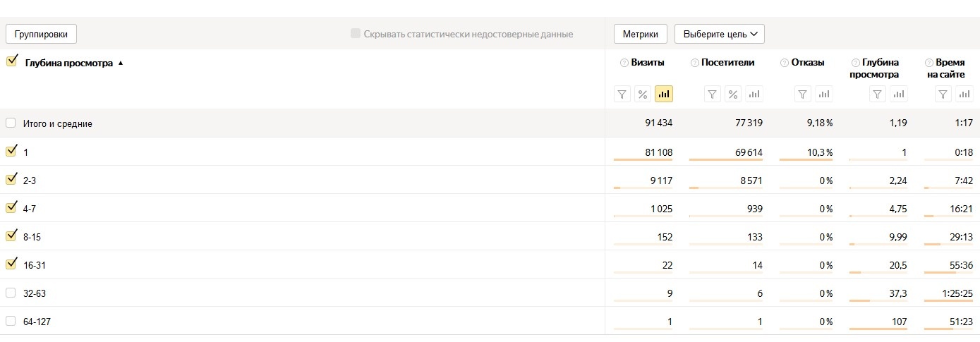Enable hiding statistically unreliable data
The height and width of the screenshot is (342, 980).
click(356, 34)
